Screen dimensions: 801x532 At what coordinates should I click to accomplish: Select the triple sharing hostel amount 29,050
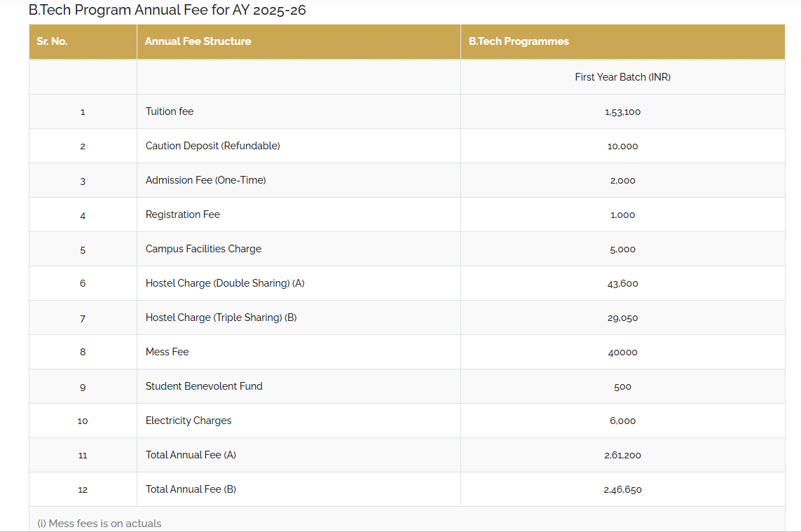pos(622,318)
